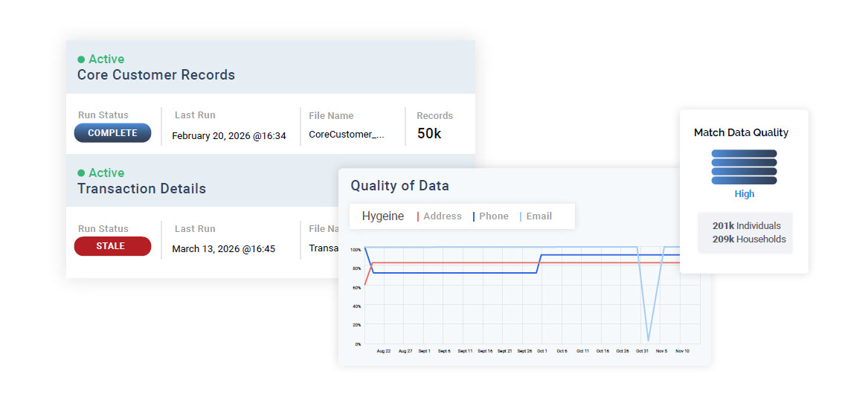Click the March 13, 2026 @16:45 last run

coord(223,249)
